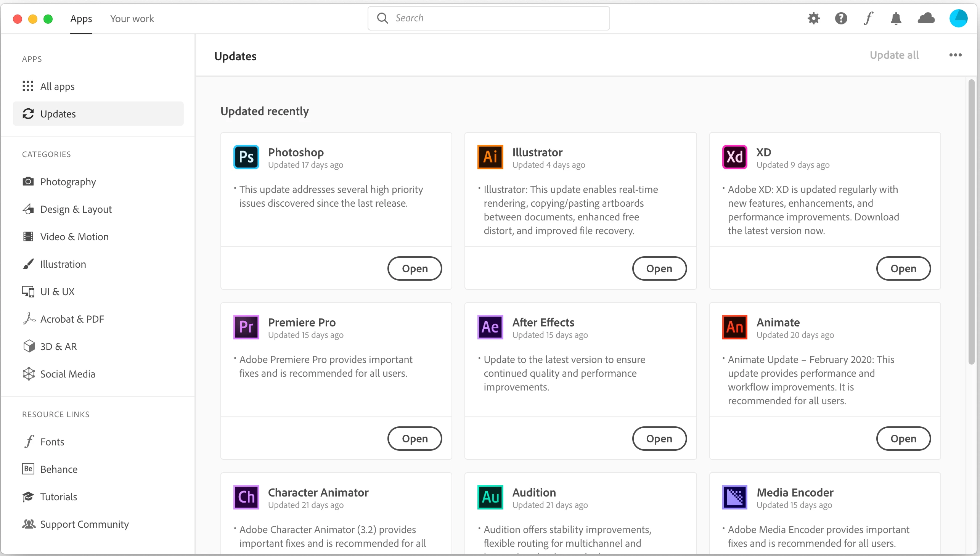Click the Photoshop app icon
The height and width of the screenshot is (556, 980).
[246, 157]
